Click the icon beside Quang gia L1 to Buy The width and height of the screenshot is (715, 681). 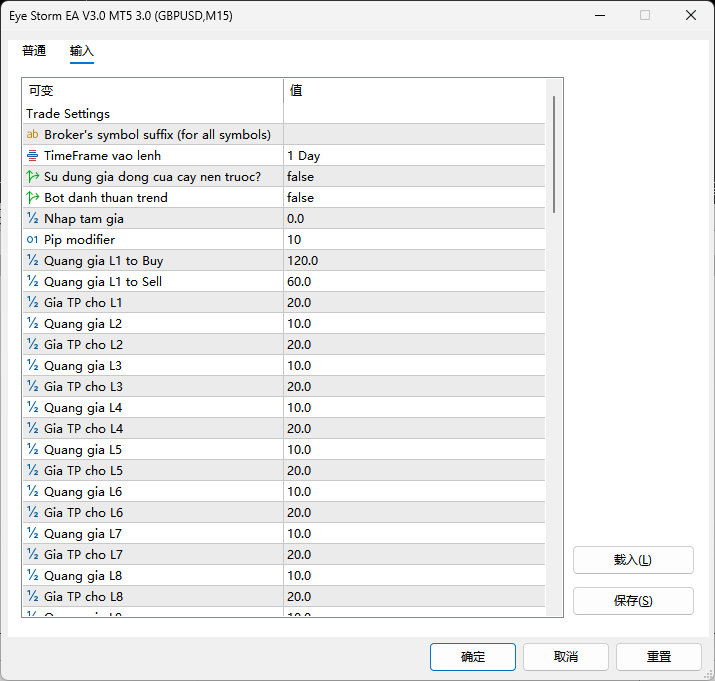(x=32, y=261)
